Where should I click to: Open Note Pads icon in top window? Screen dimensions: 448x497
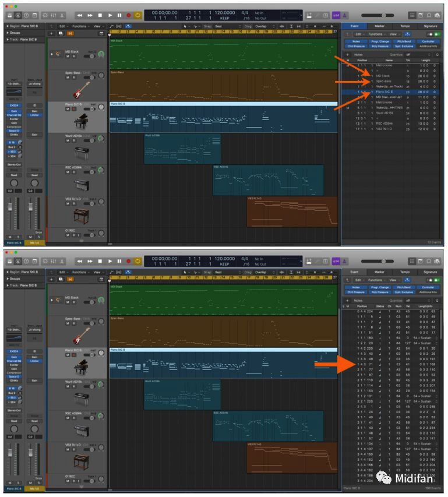[x=421, y=15]
